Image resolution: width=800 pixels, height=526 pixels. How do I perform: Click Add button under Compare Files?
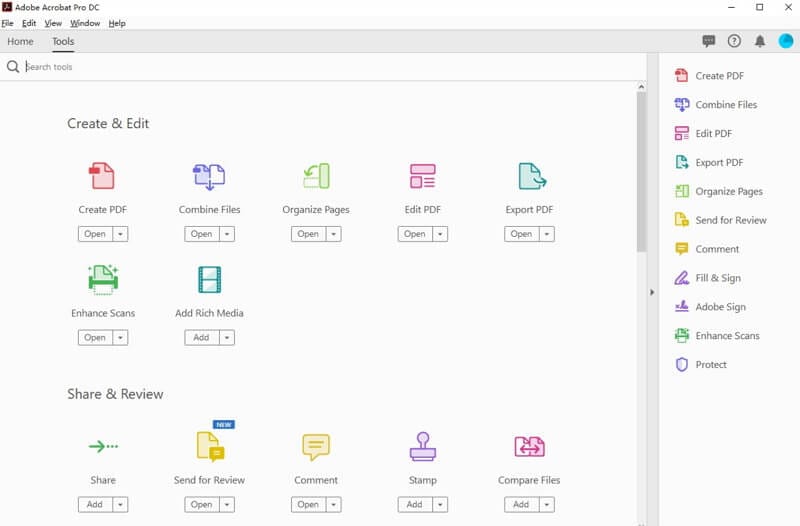click(522, 505)
